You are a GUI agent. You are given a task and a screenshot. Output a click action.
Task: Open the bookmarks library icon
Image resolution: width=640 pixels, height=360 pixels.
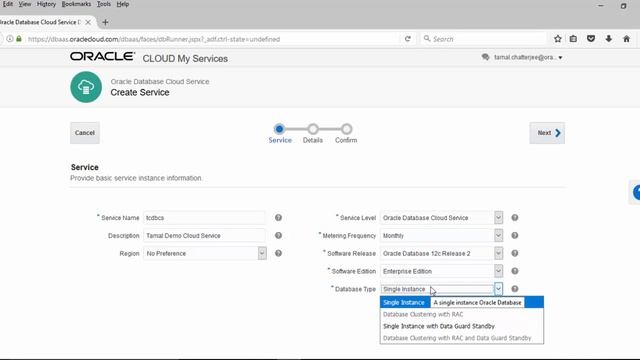point(573,39)
